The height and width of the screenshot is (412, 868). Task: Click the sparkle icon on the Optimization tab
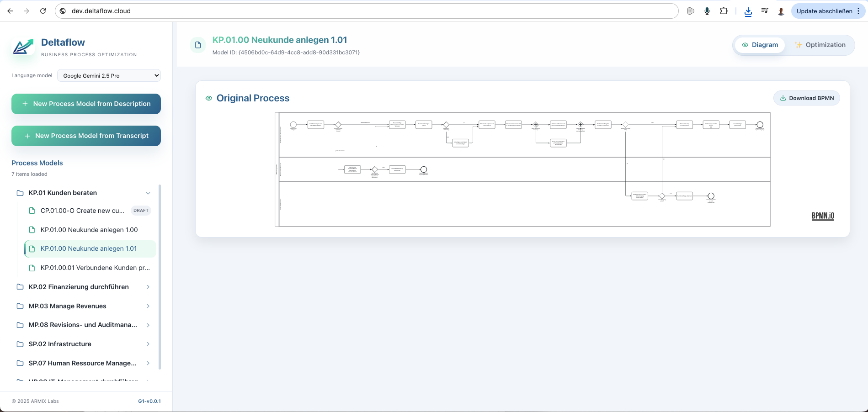798,45
